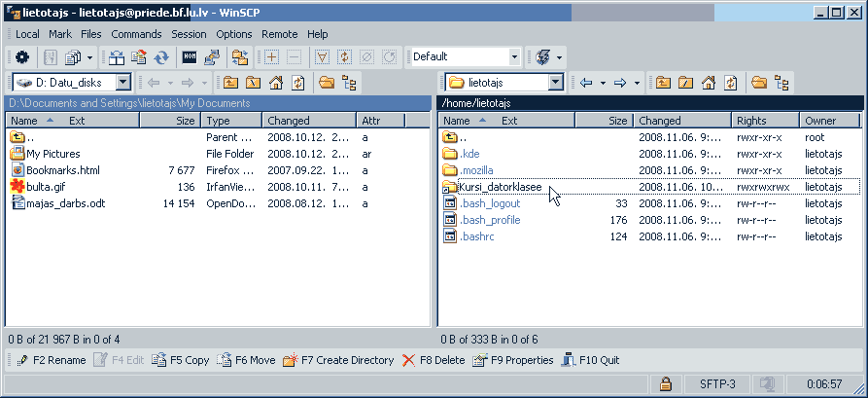This screenshot has width=868, height=398.
Task: Open the Remote menu
Action: tap(280, 34)
